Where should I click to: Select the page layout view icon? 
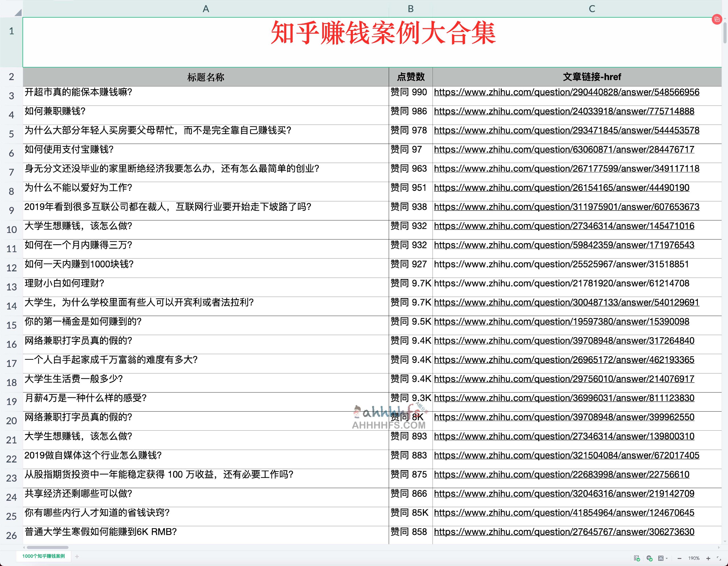649,558
